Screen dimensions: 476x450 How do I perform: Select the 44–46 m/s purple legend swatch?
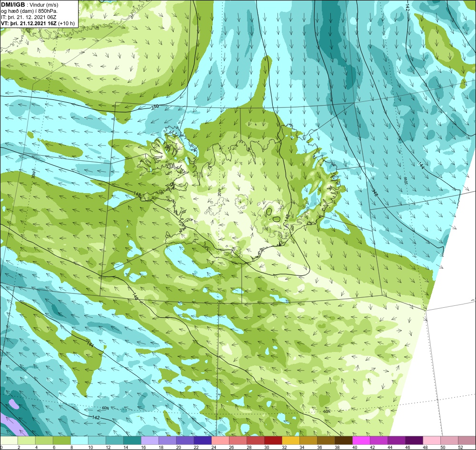coord(397,440)
